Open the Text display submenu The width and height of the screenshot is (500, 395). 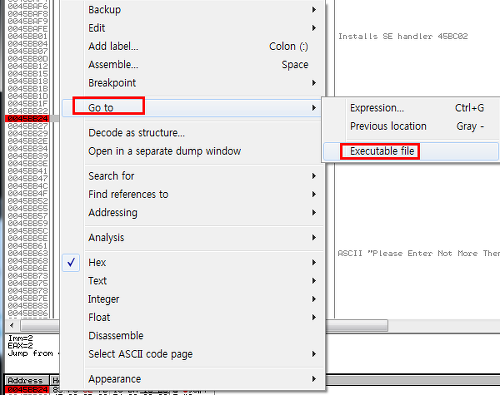(193, 281)
